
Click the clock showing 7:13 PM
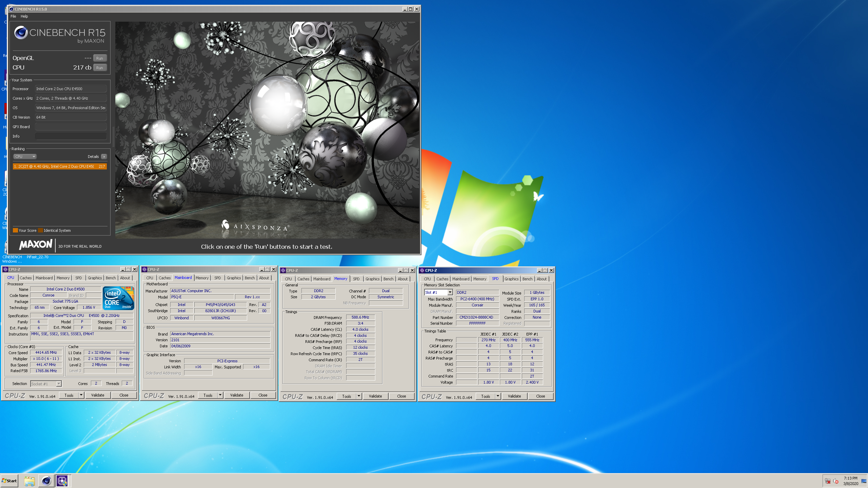(850, 478)
